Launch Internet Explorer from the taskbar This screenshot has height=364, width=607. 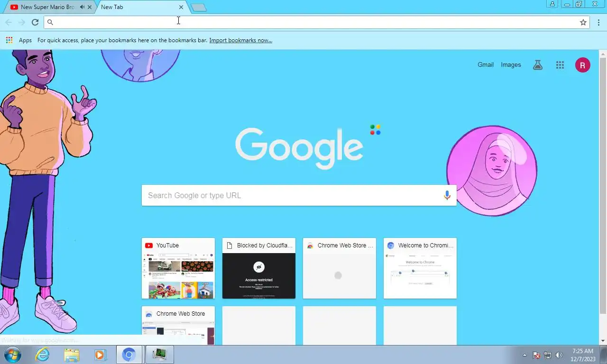click(x=43, y=355)
